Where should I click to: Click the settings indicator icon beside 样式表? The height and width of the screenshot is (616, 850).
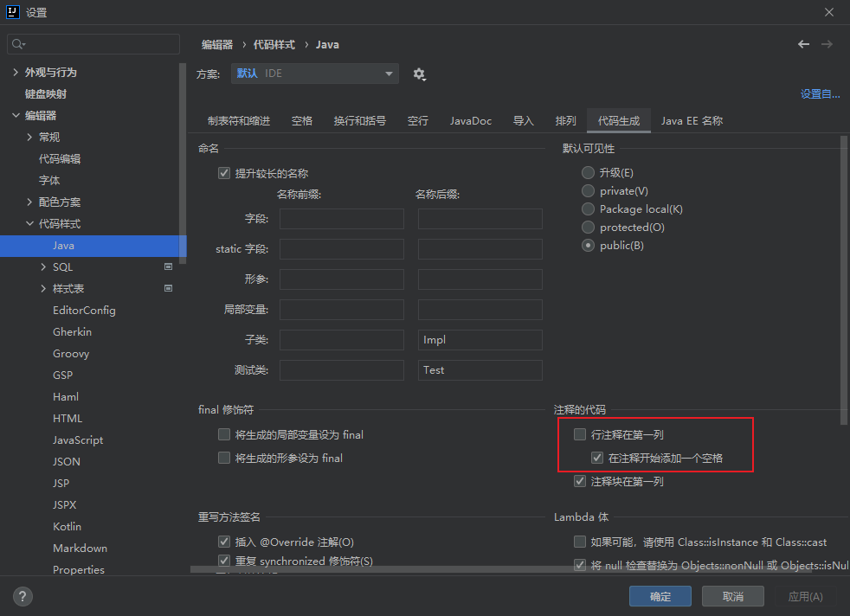point(168,288)
